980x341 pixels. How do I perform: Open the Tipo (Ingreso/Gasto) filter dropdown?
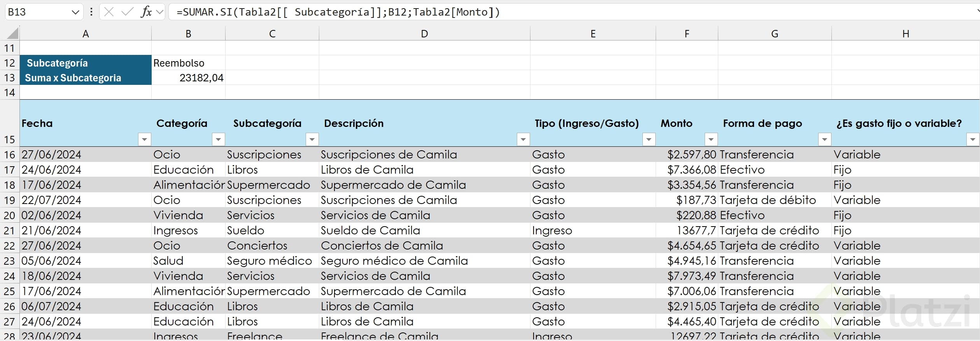click(649, 139)
